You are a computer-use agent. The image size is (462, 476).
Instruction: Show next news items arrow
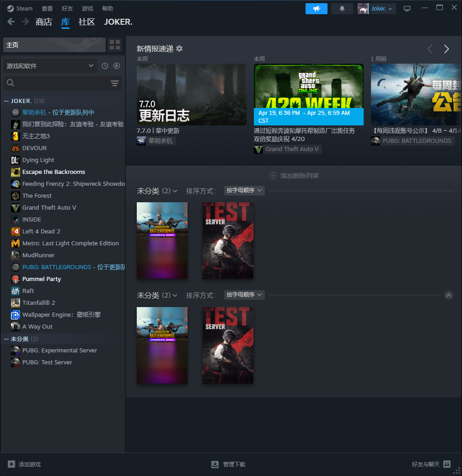click(x=446, y=49)
